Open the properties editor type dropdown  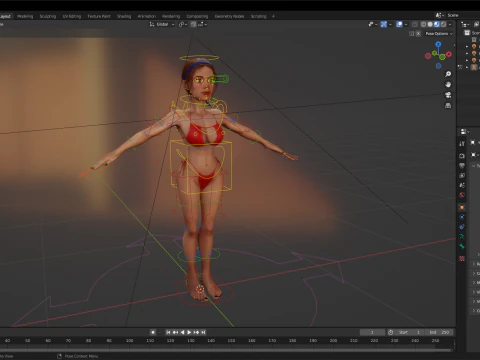(465, 132)
